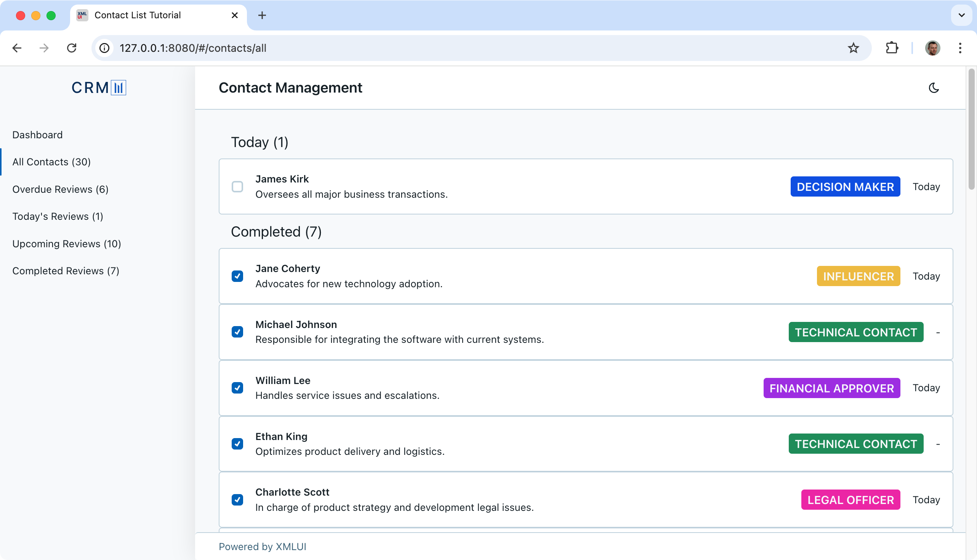Viewport: 977px width, 560px height.
Task: Go back with the browser back arrow
Action: (x=17, y=48)
